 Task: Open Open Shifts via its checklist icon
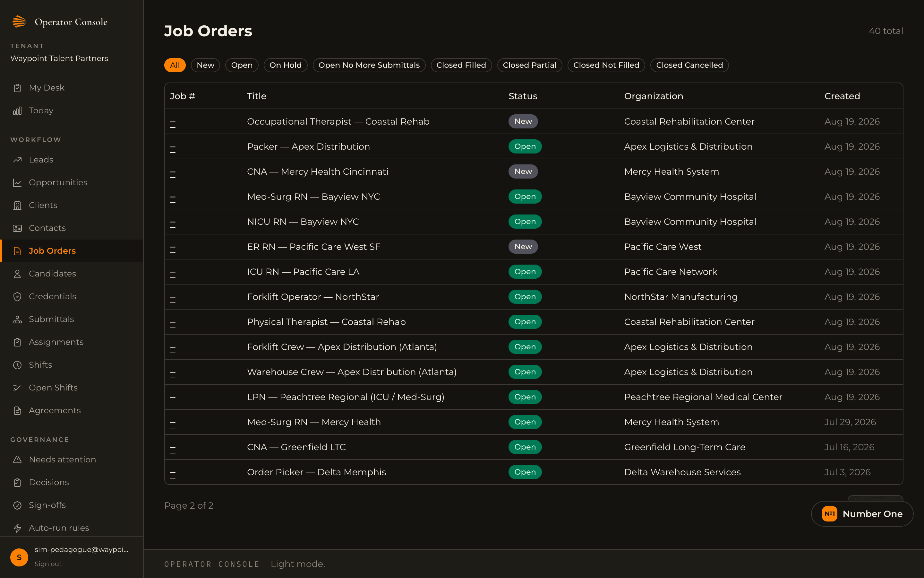[17, 388]
